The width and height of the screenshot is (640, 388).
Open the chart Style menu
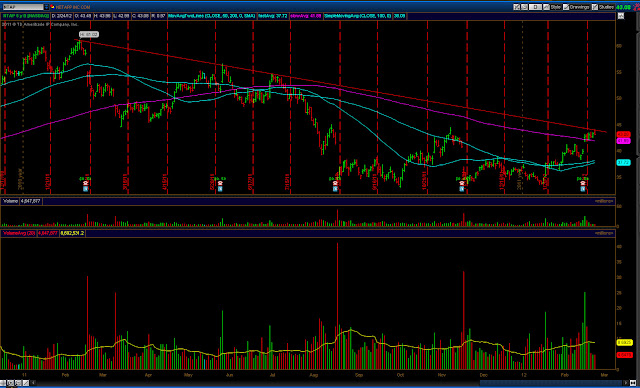[x=551, y=7]
